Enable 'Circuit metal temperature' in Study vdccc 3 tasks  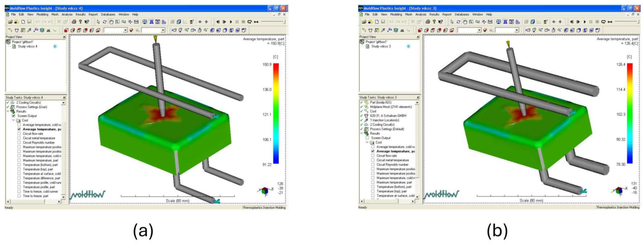click(x=373, y=160)
